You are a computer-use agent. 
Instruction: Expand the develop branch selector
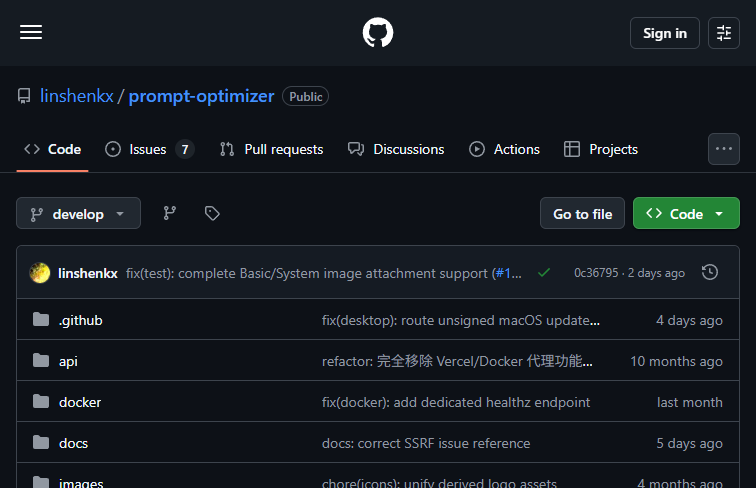tap(79, 213)
